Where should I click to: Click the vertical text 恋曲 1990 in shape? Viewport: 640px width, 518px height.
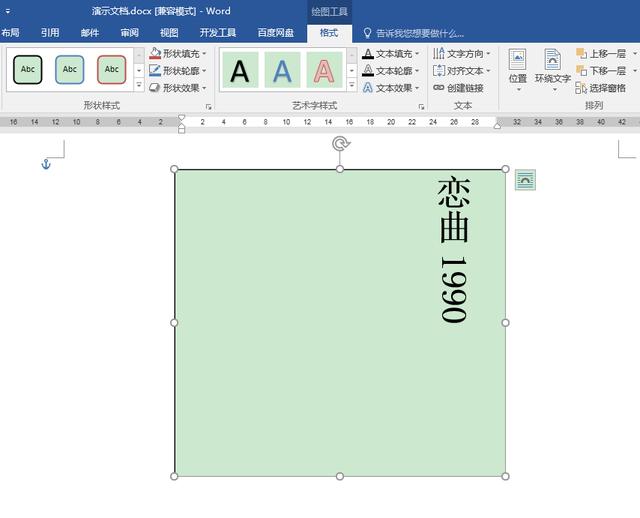pos(454,249)
